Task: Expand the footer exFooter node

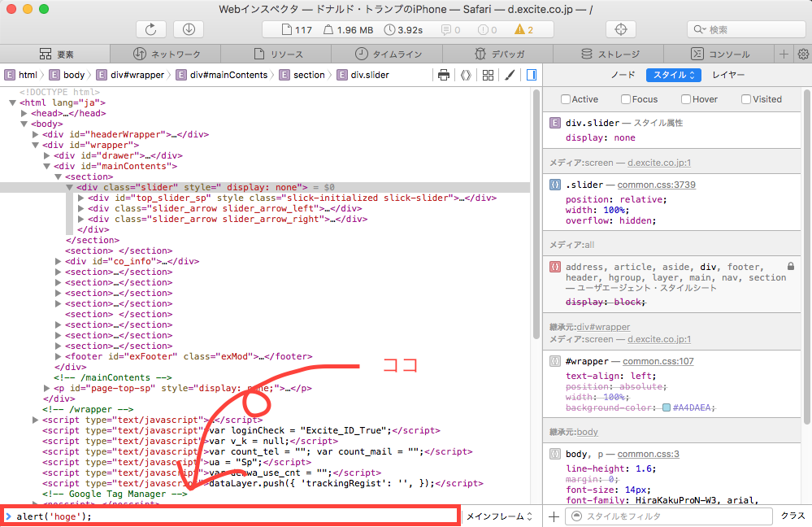Action: click(58, 356)
